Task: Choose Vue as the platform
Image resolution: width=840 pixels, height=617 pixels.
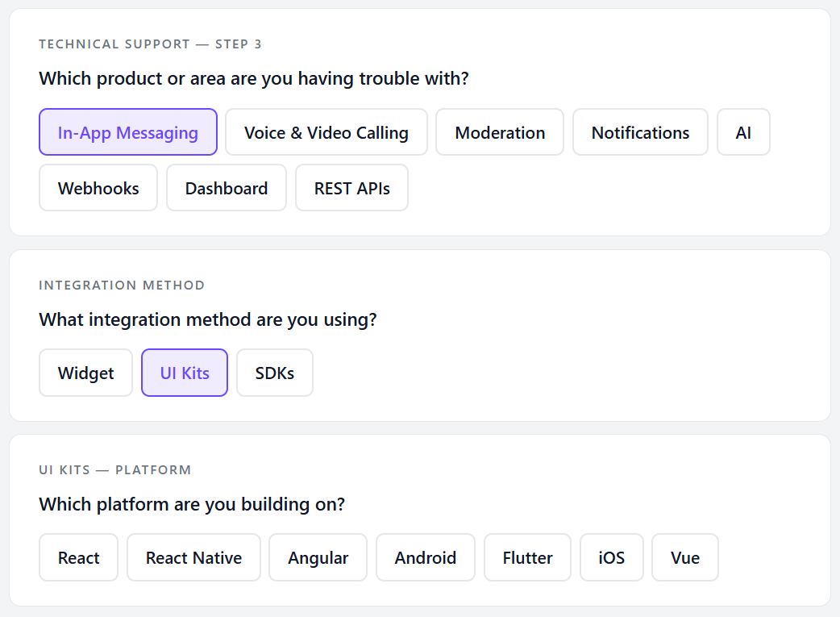Action: coord(685,557)
